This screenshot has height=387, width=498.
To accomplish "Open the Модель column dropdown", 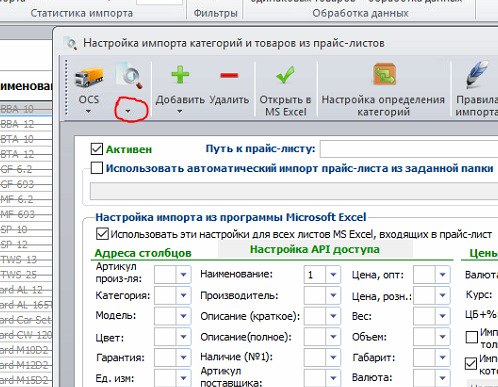I will pyautogui.click(x=183, y=316).
